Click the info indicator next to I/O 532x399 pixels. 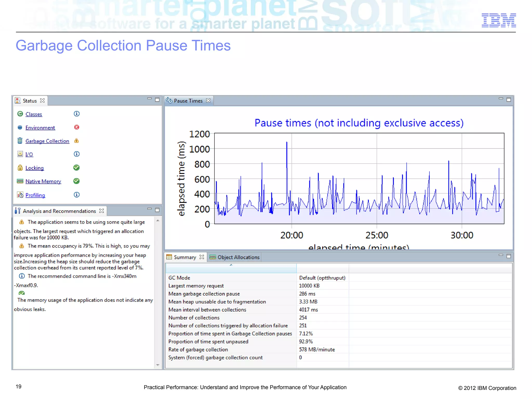77,154
